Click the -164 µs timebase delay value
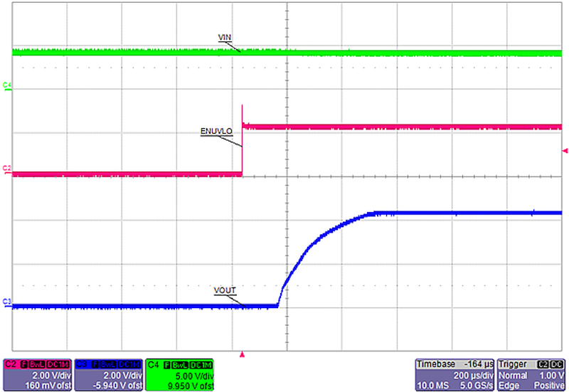Image resolution: width=569 pixels, height=392 pixels. click(479, 364)
